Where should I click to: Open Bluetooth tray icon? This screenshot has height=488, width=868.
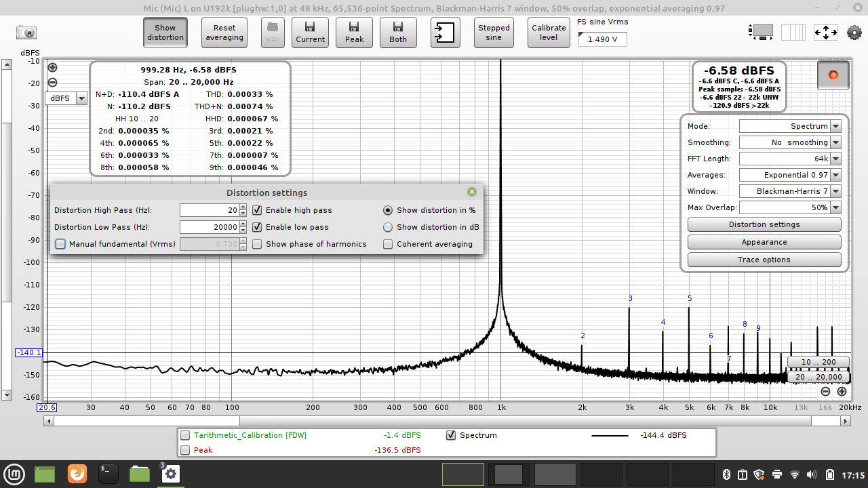726,474
